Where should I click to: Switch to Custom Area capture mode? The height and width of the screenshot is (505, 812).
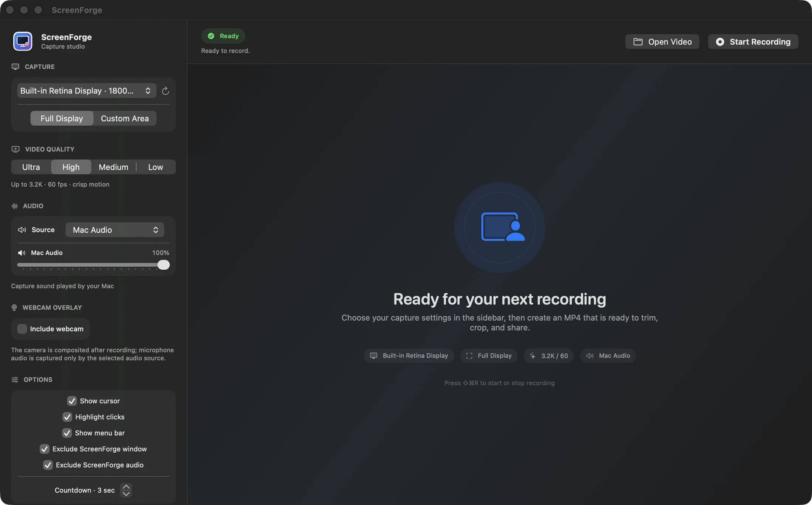click(125, 118)
